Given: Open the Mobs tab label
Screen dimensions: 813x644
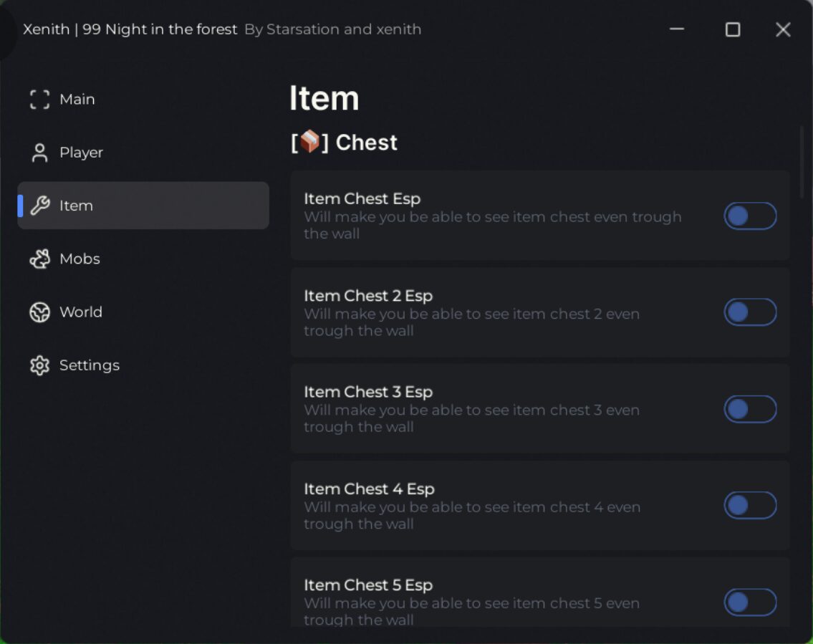Looking at the screenshot, I should coord(80,259).
